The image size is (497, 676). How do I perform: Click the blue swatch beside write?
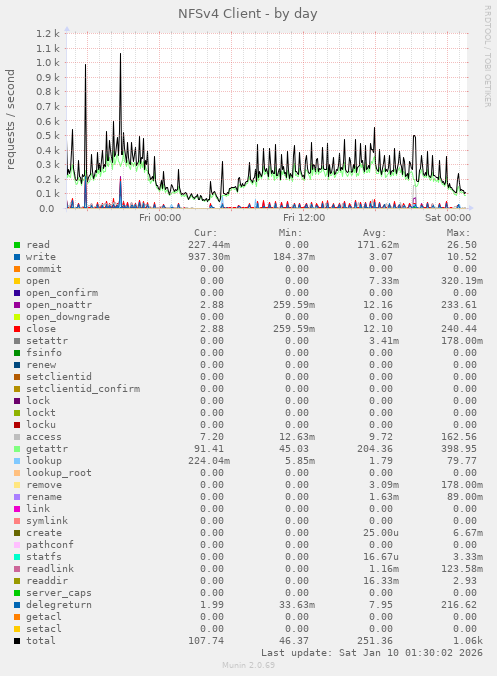point(17,257)
